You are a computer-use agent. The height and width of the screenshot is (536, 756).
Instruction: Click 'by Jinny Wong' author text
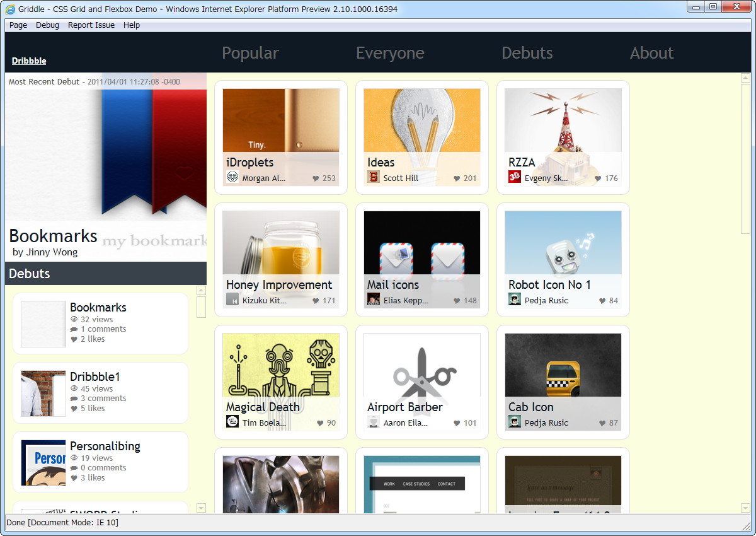(45, 252)
